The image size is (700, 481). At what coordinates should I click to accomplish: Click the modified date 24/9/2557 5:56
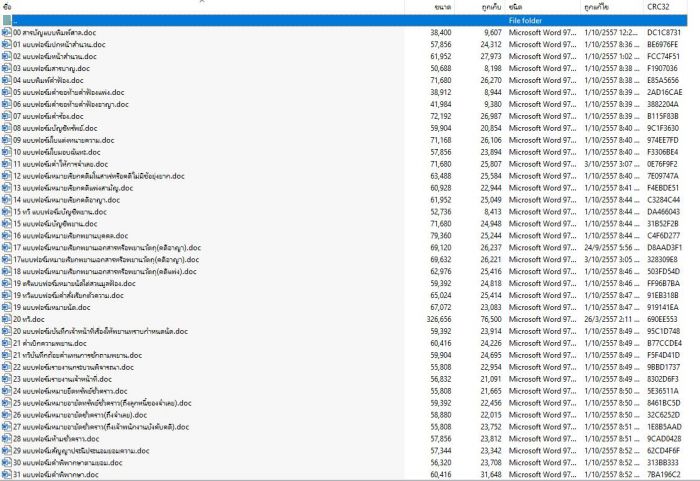coord(611,247)
